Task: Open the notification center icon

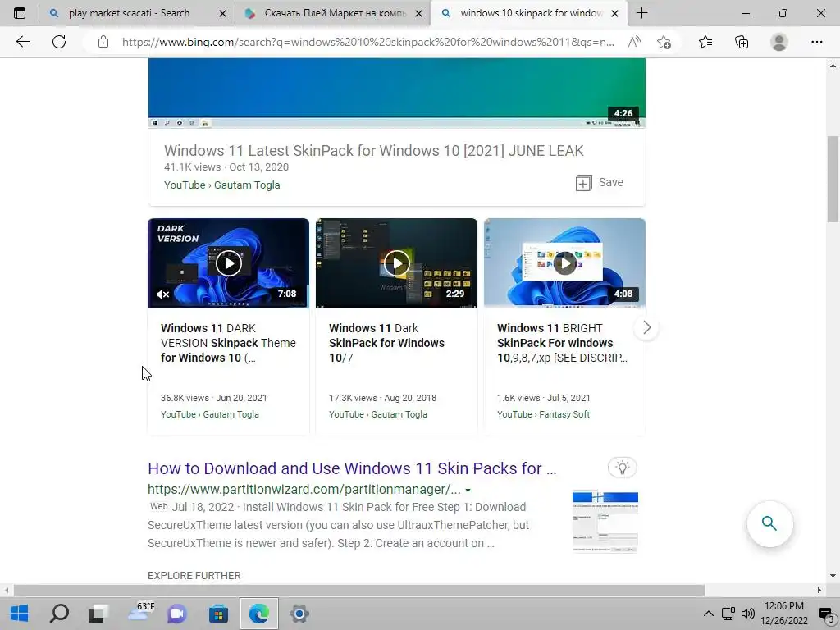Action: (x=826, y=614)
